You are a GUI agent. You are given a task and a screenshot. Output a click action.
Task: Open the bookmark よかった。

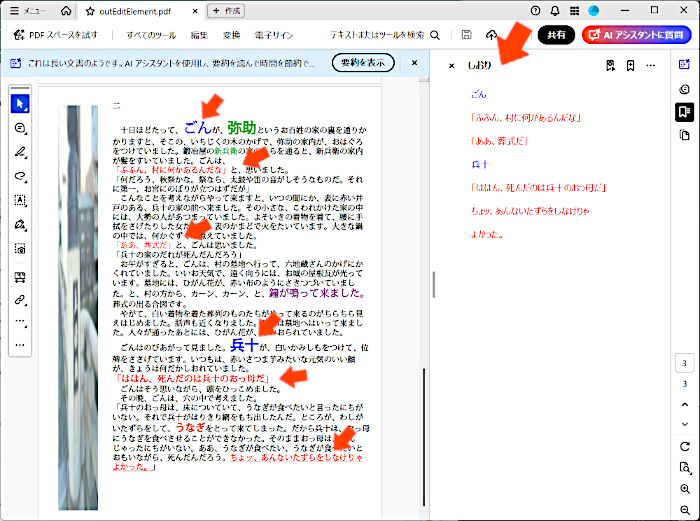coord(487,234)
